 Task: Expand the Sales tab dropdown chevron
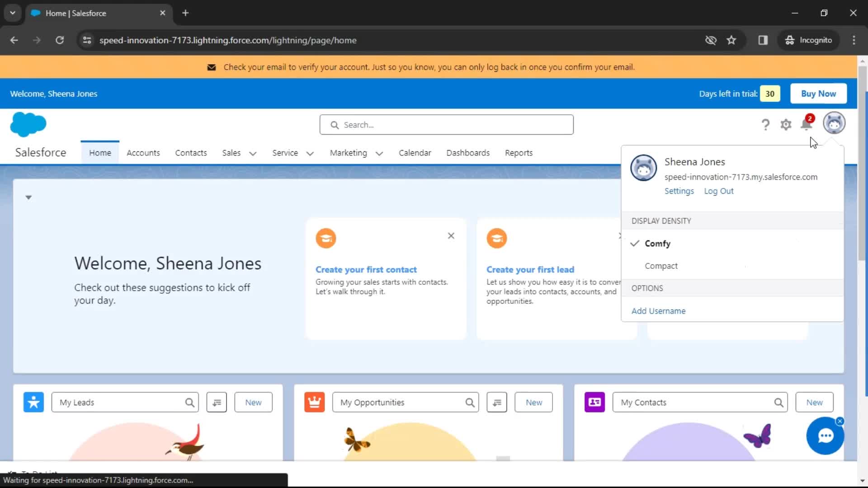[x=253, y=153]
